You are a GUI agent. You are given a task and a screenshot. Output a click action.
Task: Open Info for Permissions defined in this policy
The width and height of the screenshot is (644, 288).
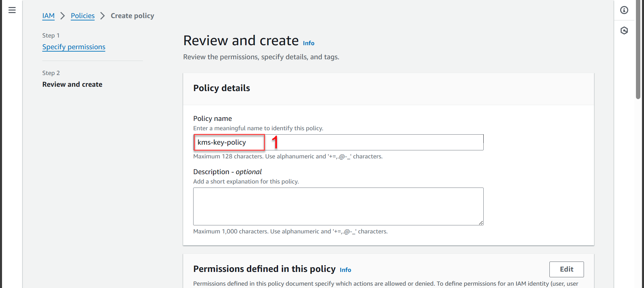[345, 270]
